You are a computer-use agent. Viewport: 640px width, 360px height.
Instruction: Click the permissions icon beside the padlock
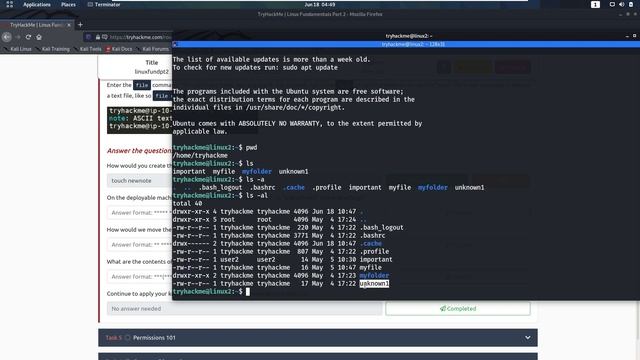pos(105,37)
